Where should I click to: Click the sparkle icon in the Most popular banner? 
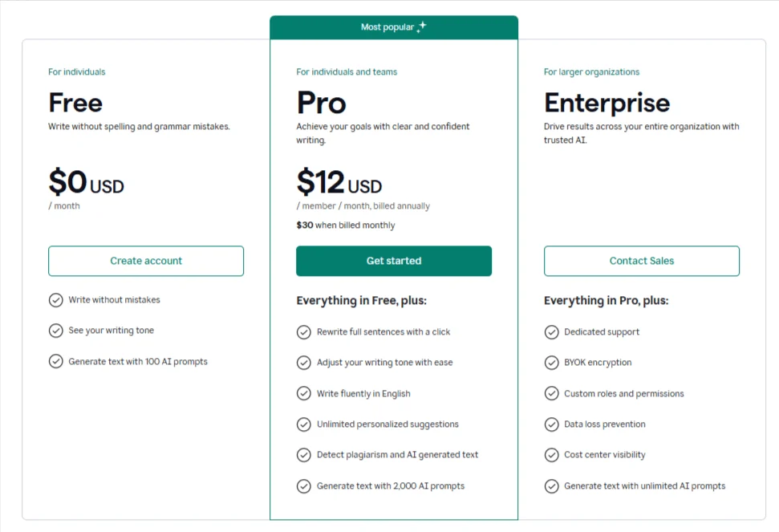tap(421, 26)
